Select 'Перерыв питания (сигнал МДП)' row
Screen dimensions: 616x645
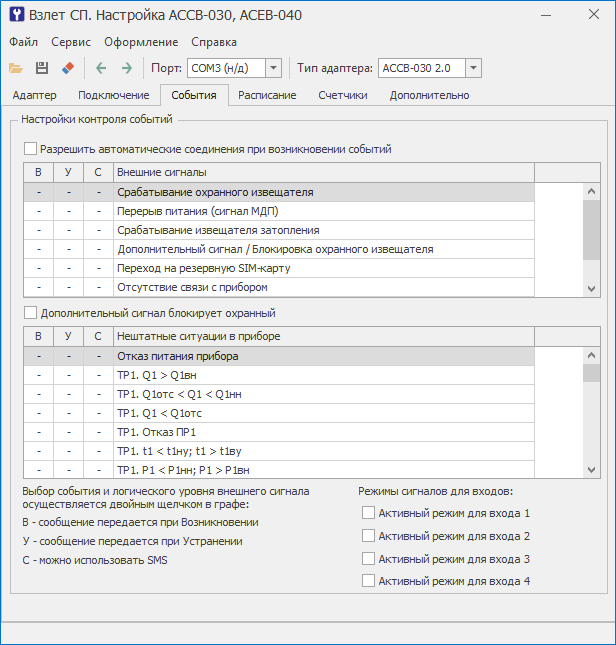pyautogui.click(x=279, y=211)
